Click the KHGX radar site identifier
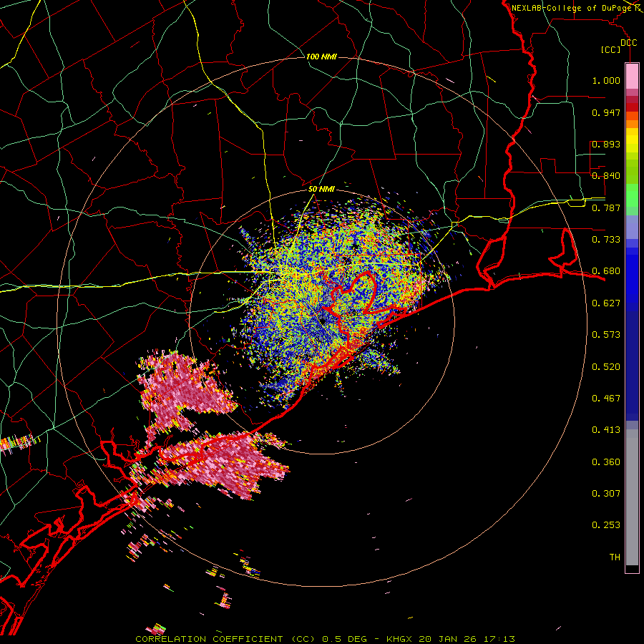 [399, 639]
